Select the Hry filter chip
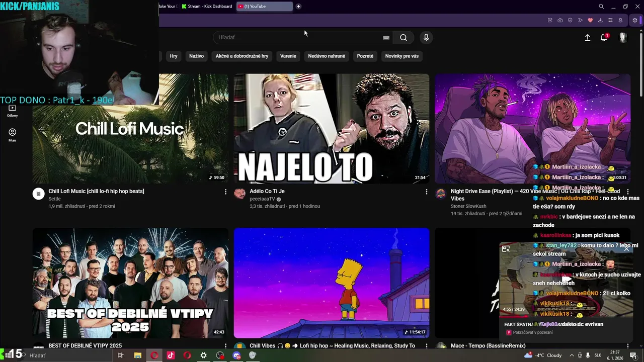This screenshot has width=644, height=362. (174, 56)
